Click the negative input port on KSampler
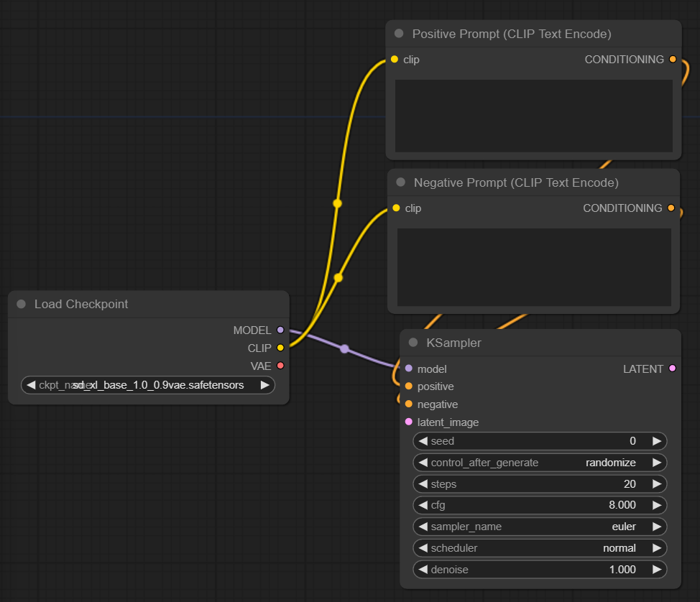Viewport: 700px width, 602px height. coord(407,404)
